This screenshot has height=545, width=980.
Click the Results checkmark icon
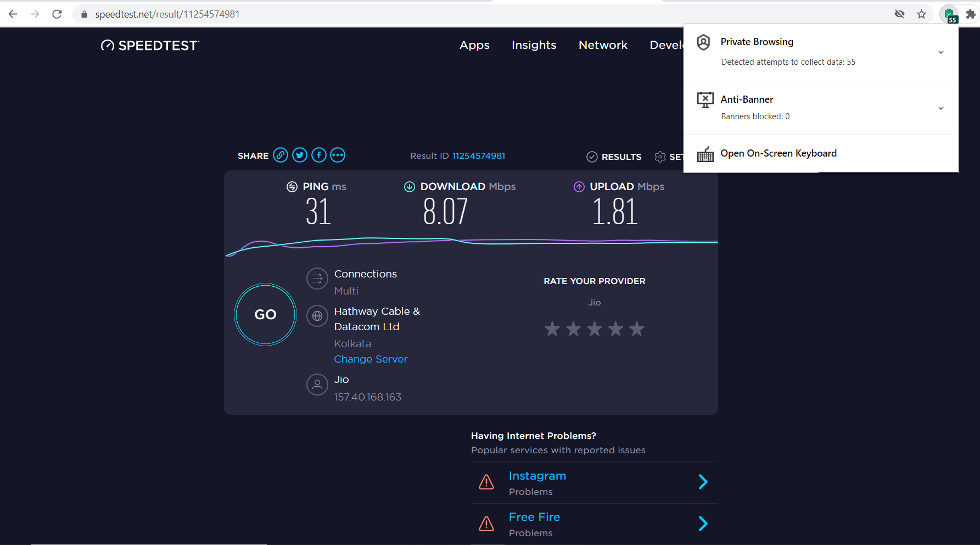point(592,157)
